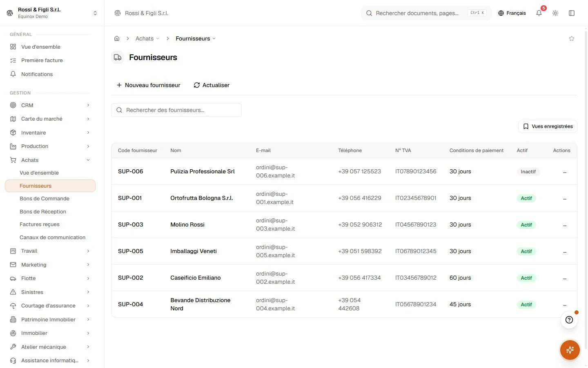The height and width of the screenshot is (368, 588).
Task: Click the global Rechercher documents, pages search box
Action: (x=426, y=13)
